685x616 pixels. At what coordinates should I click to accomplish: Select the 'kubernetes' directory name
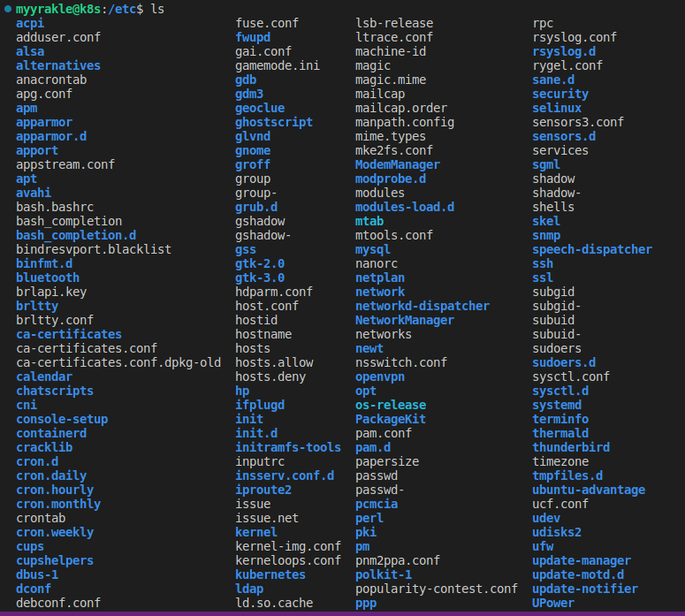270,574
